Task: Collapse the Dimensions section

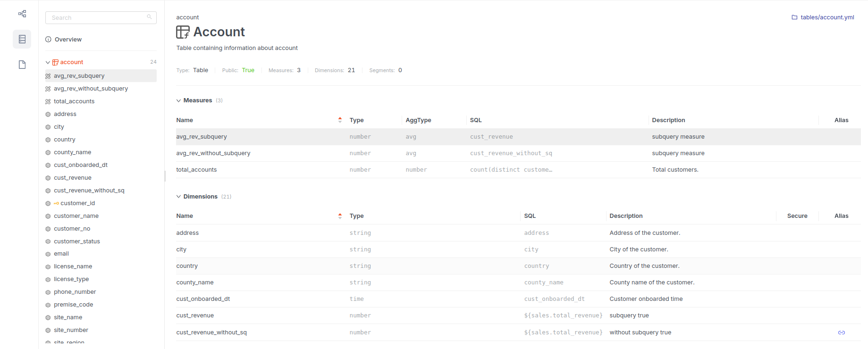Action: (178, 197)
